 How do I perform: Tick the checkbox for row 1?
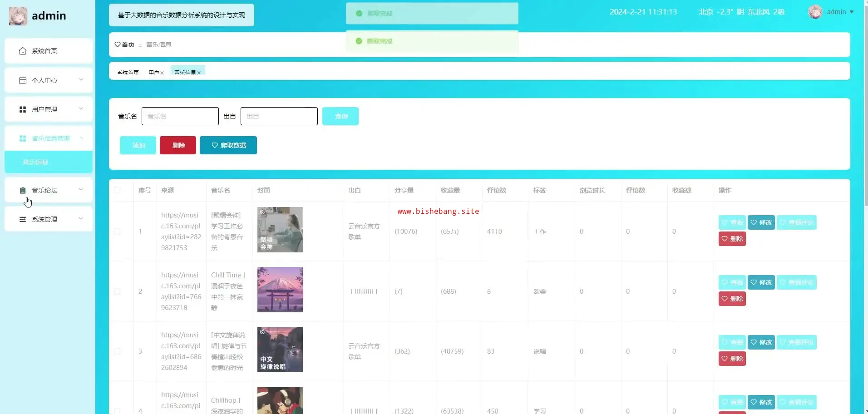(x=117, y=232)
